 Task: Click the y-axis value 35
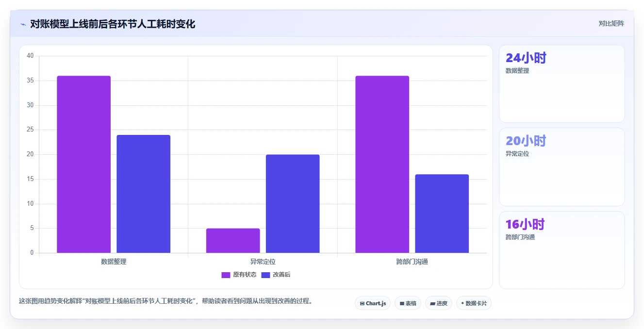tap(30, 81)
